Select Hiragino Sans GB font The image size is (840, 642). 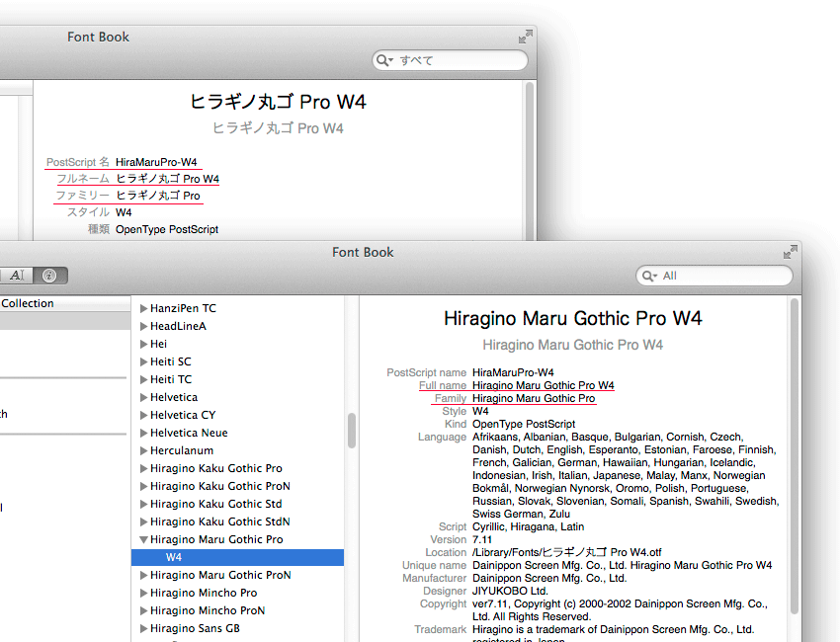(x=195, y=628)
